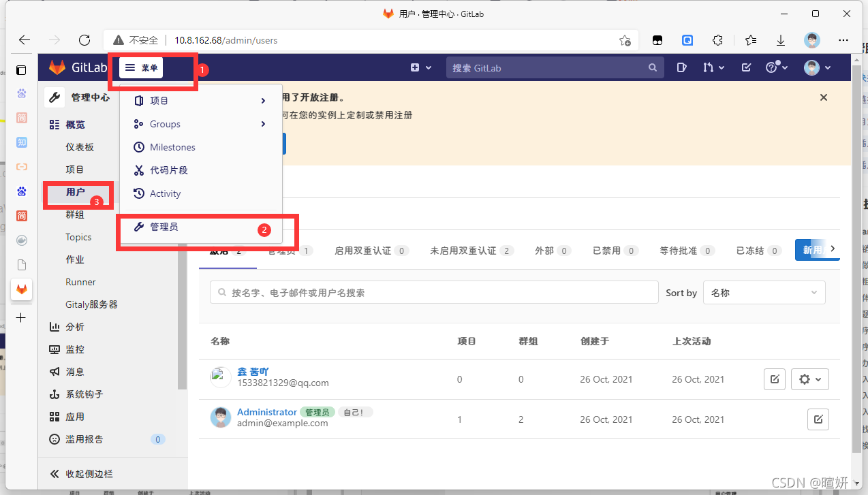Image resolution: width=868 pixels, height=495 pixels.
Task: Edit the Administrator user
Action: pyautogui.click(x=818, y=419)
